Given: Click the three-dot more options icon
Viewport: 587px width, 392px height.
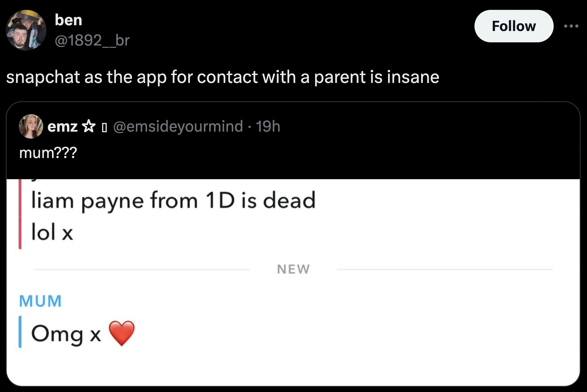Looking at the screenshot, I should click(x=571, y=26).
